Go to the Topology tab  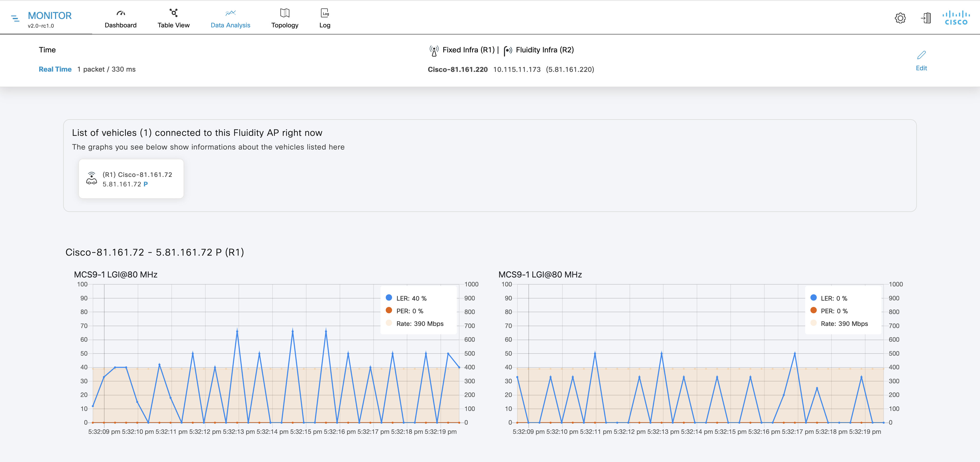[x=285, y=18]
